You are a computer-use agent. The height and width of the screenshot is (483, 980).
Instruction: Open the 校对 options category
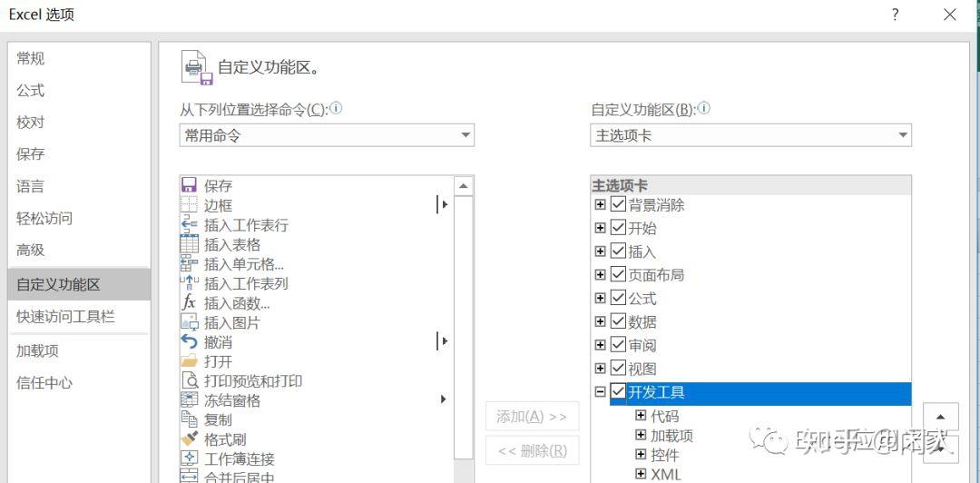pyautogui.click(x=79, y=123)
